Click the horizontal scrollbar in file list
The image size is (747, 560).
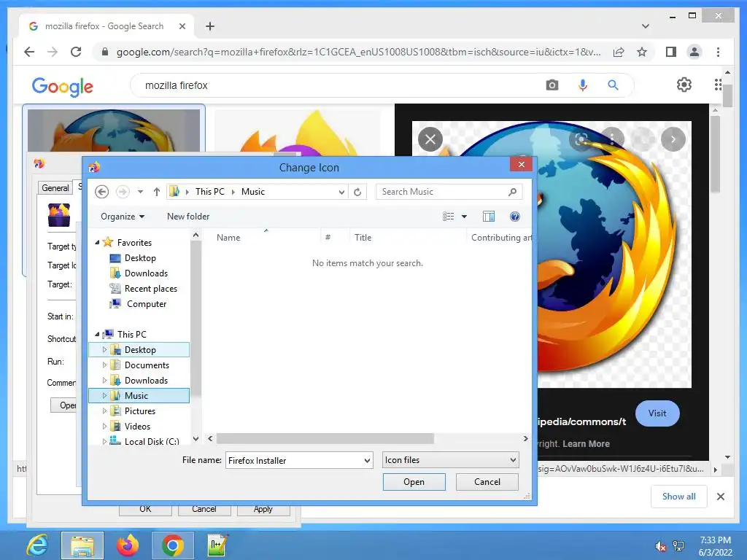325,438
